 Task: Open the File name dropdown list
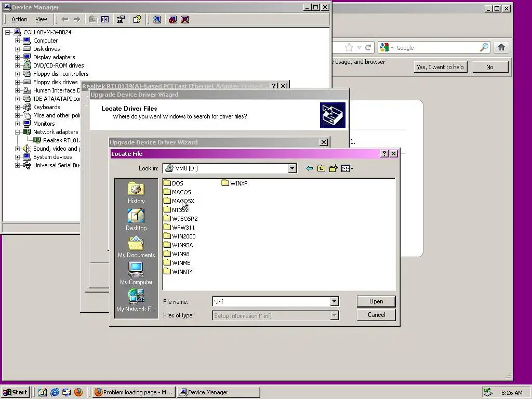(334, 301)
